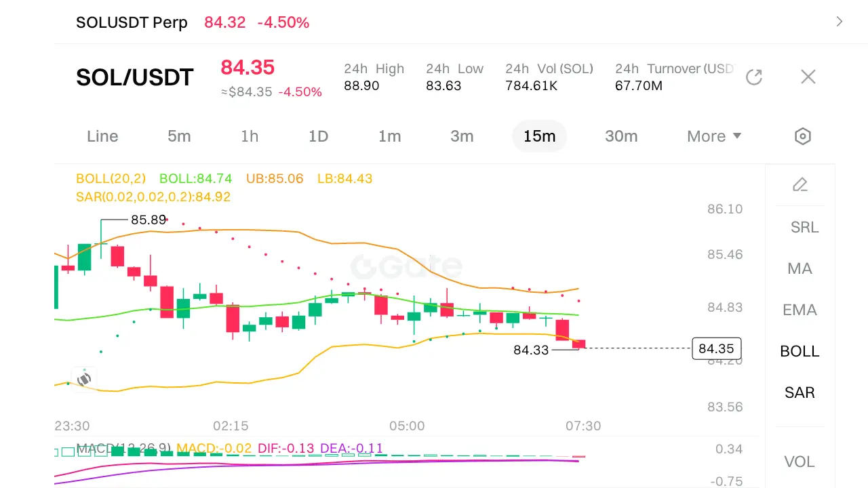Click the 84.83 price axis label
The image size is (868, 488).
[725, 307]
